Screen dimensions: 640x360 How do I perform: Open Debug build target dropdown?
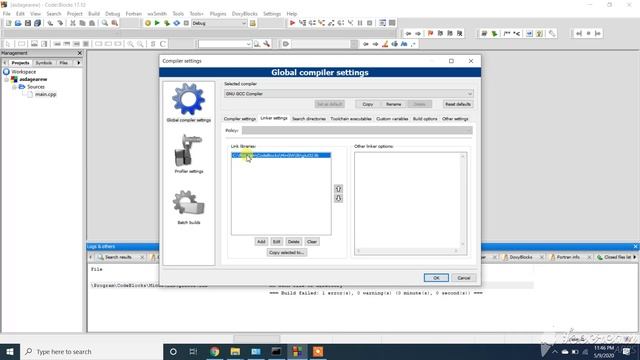219,23
